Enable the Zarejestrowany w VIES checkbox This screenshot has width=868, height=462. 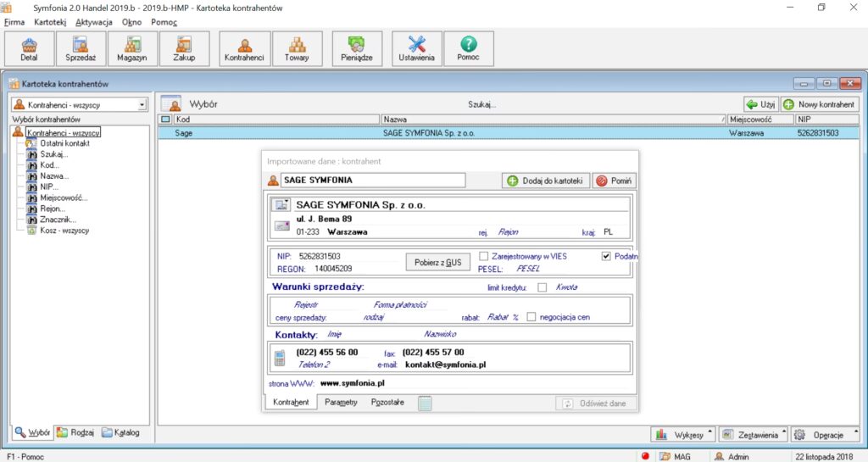point(484,256)
